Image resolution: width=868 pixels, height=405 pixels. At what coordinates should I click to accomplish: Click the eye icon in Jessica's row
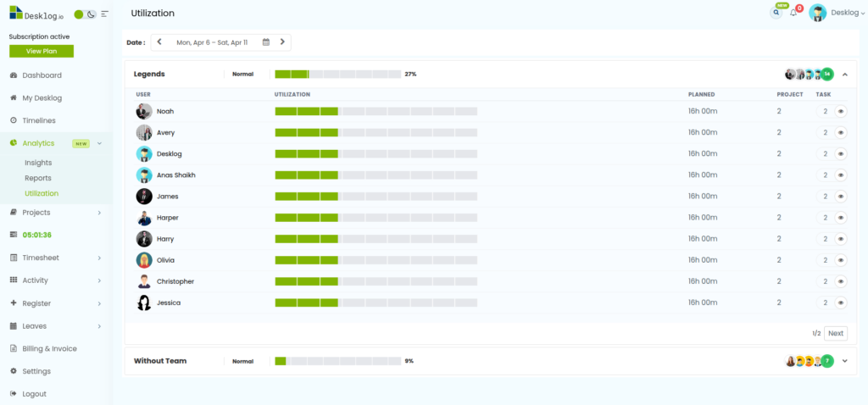840,302
